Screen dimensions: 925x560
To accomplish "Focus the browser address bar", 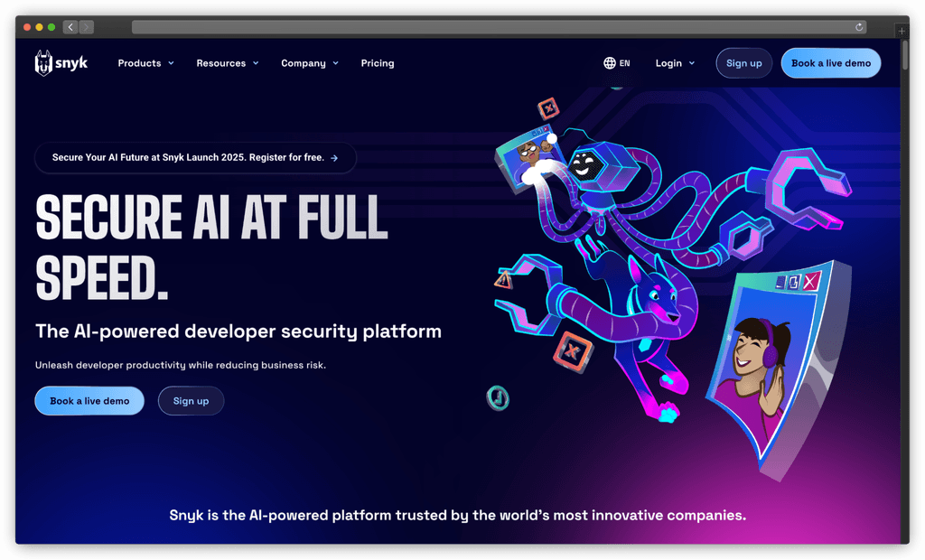I will pyautogui.click(x=499, y=27).
